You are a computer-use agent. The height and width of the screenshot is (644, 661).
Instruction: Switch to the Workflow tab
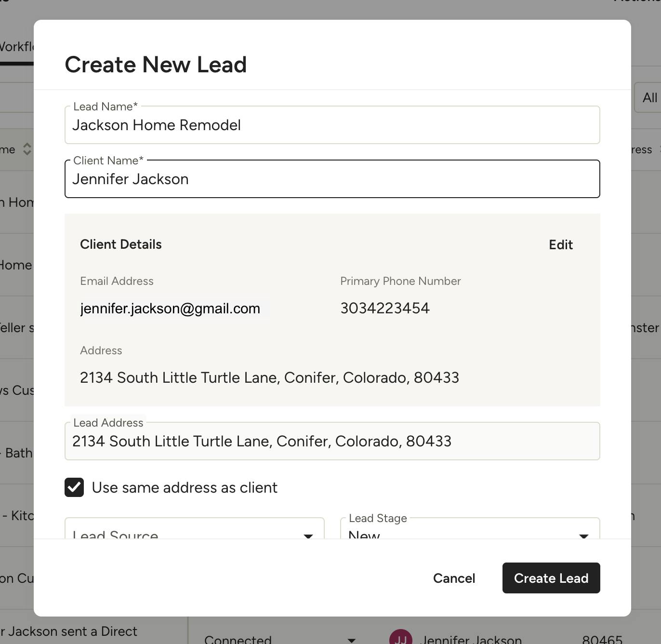[17, 47]
